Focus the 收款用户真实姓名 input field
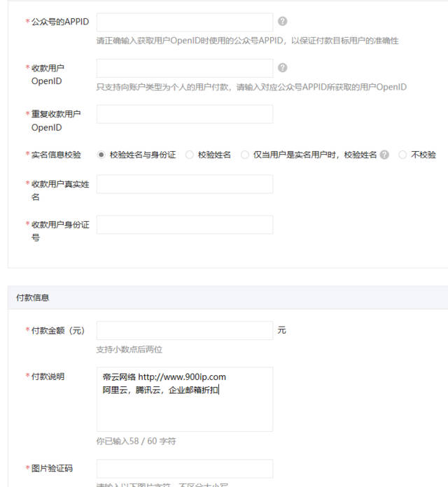Image resolution: width=448 pixels, height=487 pixels. tap(185, 184)
